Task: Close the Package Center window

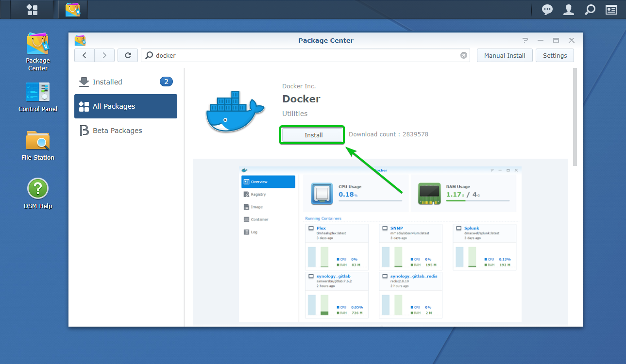Action: click(x=572, y=40)
